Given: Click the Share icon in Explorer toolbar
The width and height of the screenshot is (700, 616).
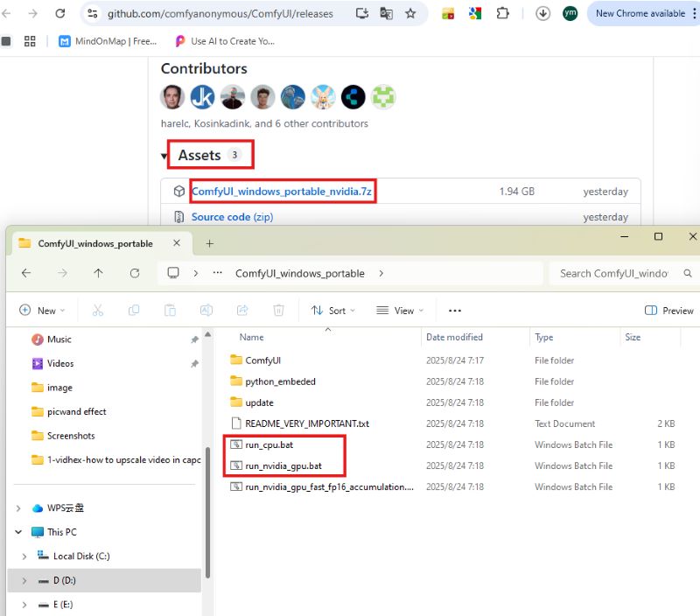Looking at the screenshot, I should (x=241, y=310).
